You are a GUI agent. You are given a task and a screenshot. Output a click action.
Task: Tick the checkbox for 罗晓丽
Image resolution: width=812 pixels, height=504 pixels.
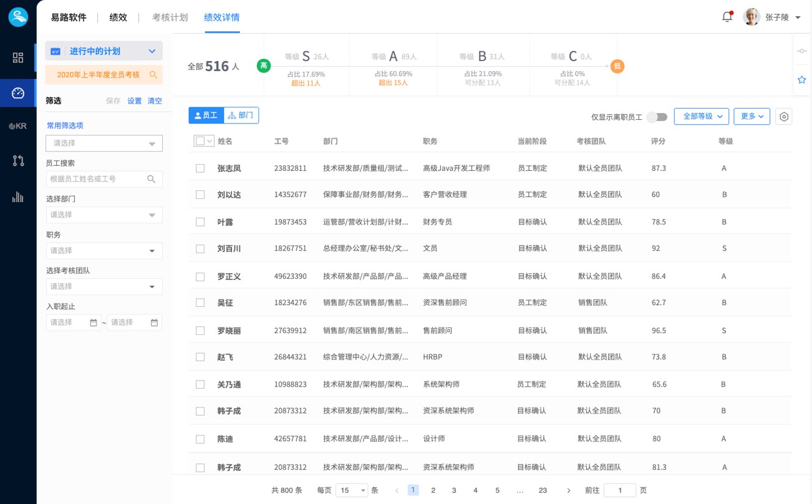[200, 331]
